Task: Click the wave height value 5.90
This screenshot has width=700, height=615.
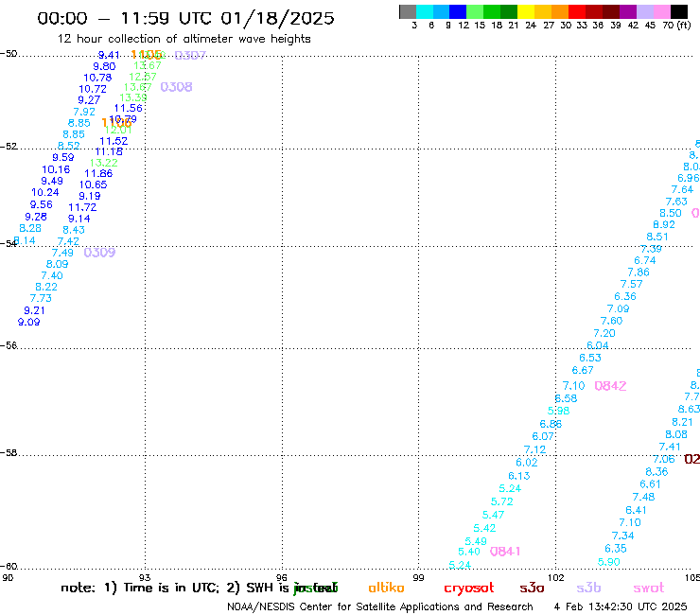Action: (609, 562)
